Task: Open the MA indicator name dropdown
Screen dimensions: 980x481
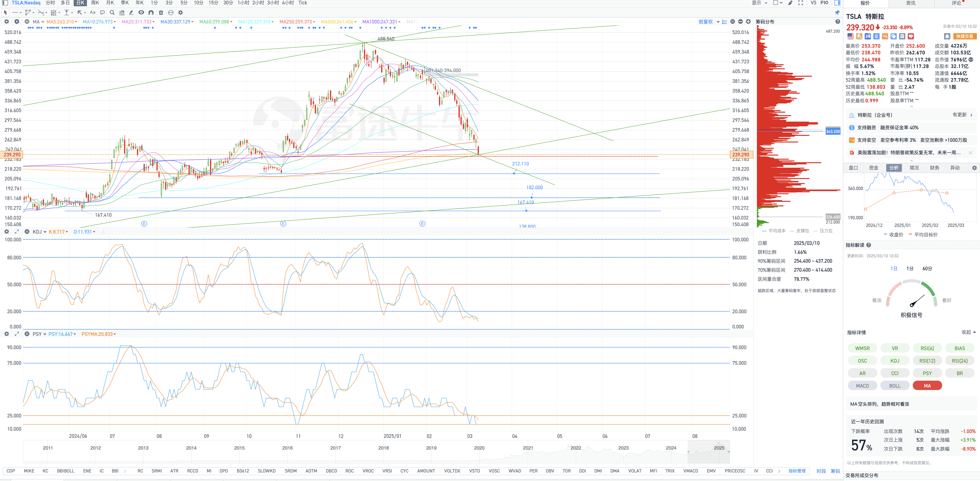Action: point(38,22)
